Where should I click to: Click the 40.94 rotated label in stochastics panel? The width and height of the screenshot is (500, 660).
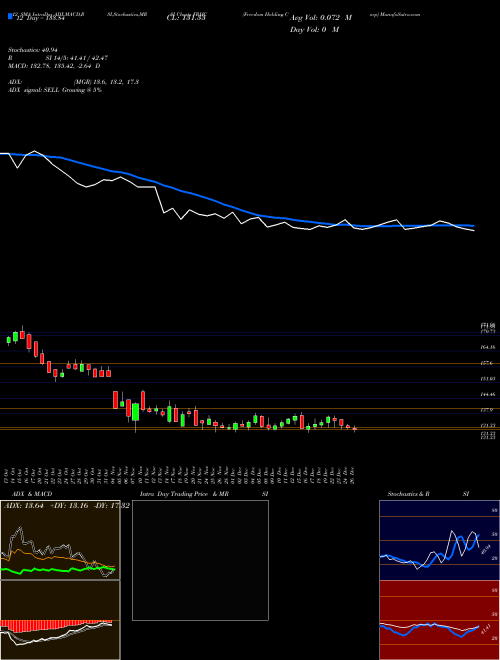[x=487, y=549]
